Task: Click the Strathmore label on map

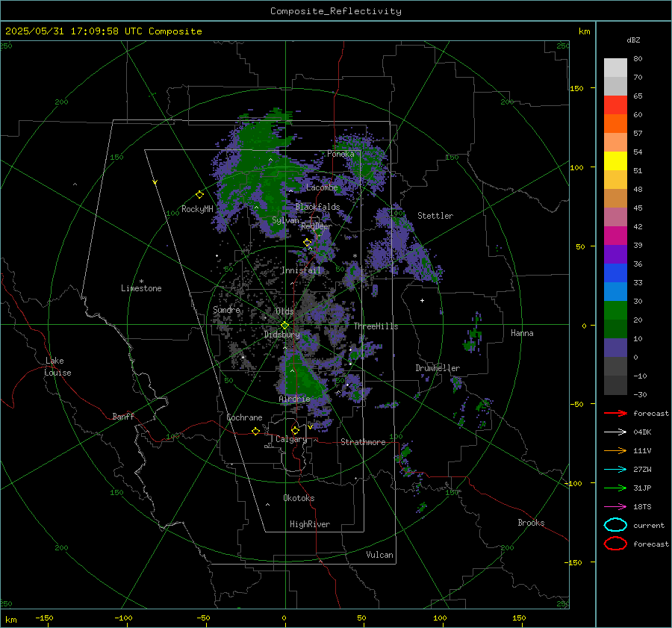Action: point(363,442)
